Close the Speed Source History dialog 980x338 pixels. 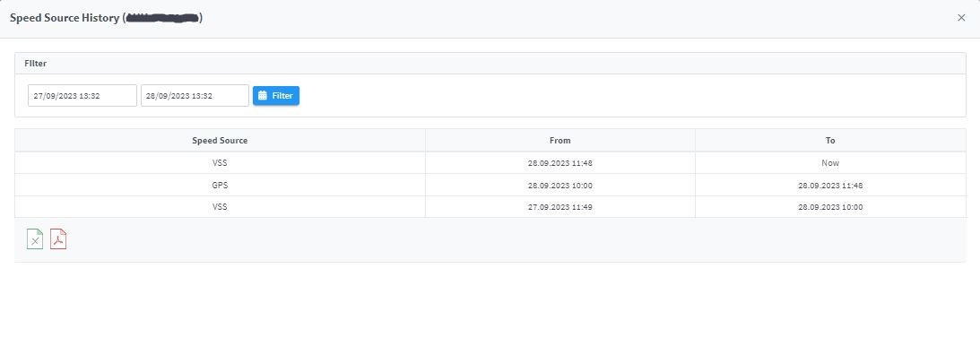pyautogui.click(x=961, y=18)
